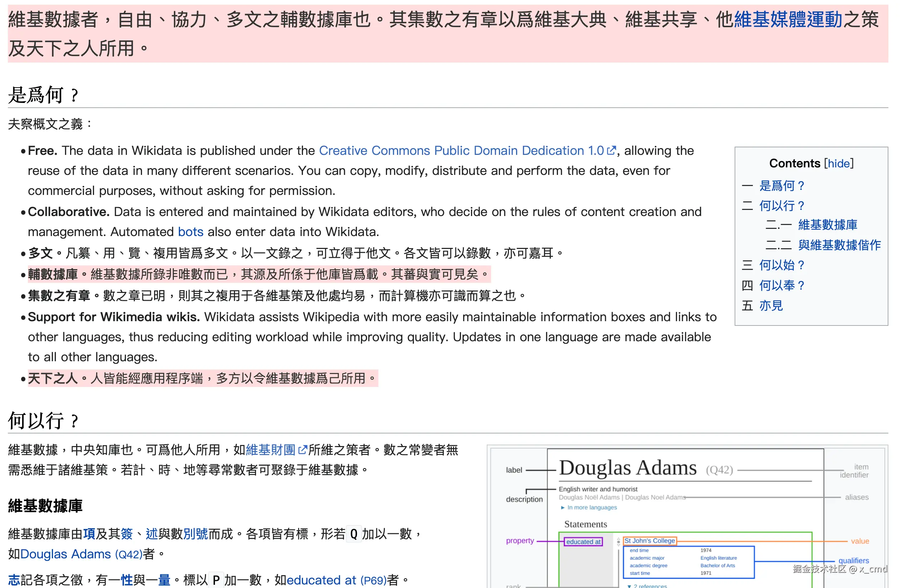Open Creative Commons Public Domain Dedication 1.0 link
This screenshot has height=588, width=902.
[x=461, y=151]
